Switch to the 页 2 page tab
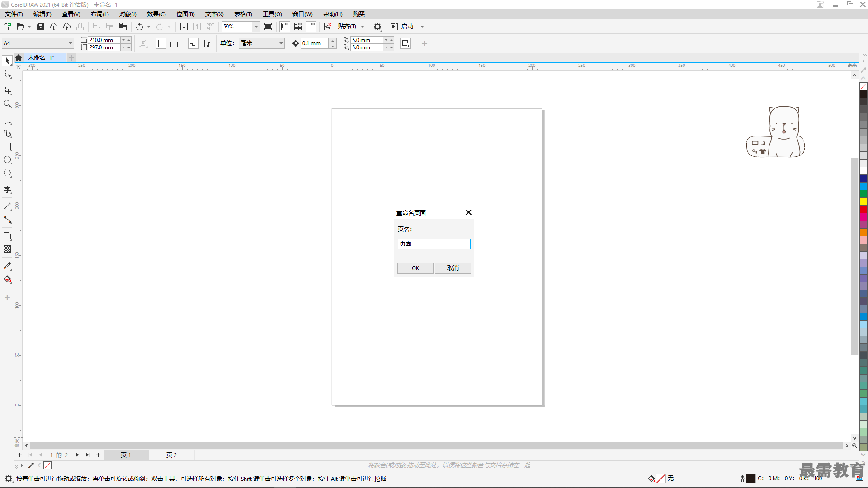Image resolution: width=868 pixels, height=488 pixels. pyautogui.click(x=171, y=455)
